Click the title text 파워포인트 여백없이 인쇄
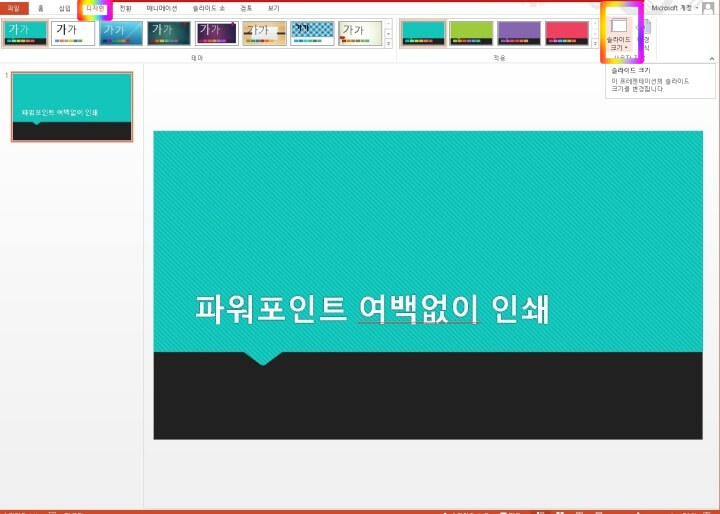Viewport: 720px width, 514px height. click(372, 310)
